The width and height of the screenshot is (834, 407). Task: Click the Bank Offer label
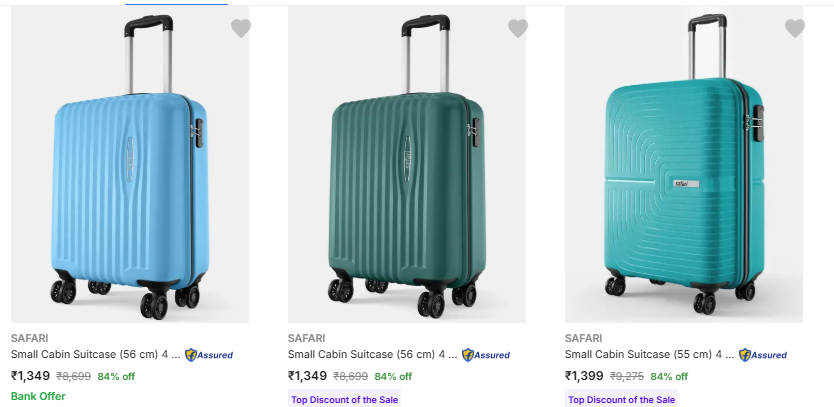[38, 396]
